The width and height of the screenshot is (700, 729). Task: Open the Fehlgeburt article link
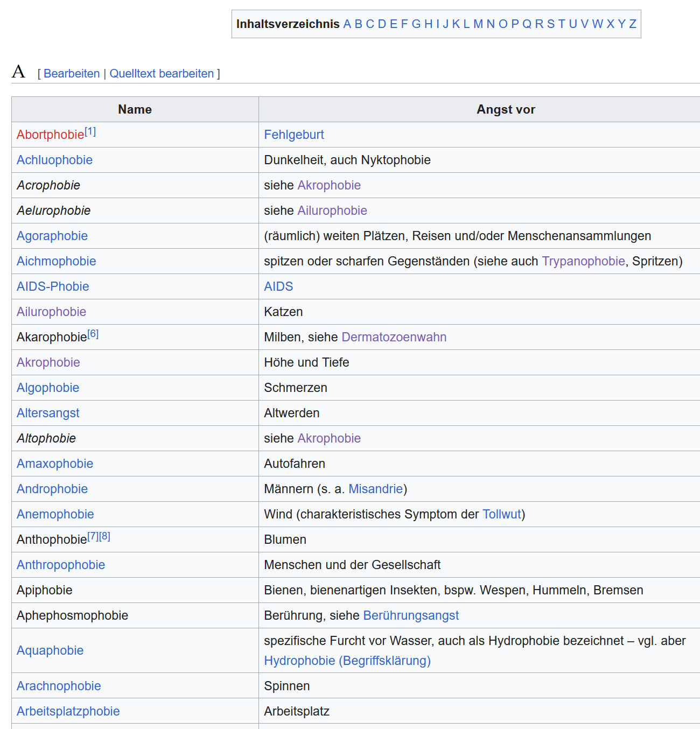(293, 135)
